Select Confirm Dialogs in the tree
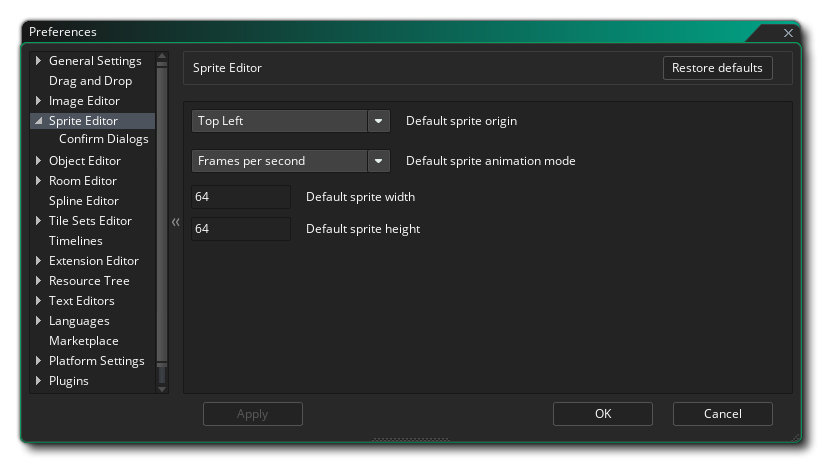The width and height of the screenshot is (822, 463). click(103, 139)
